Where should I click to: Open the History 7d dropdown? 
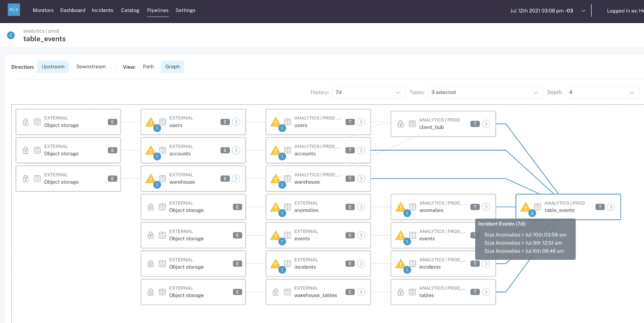(368, 92)
